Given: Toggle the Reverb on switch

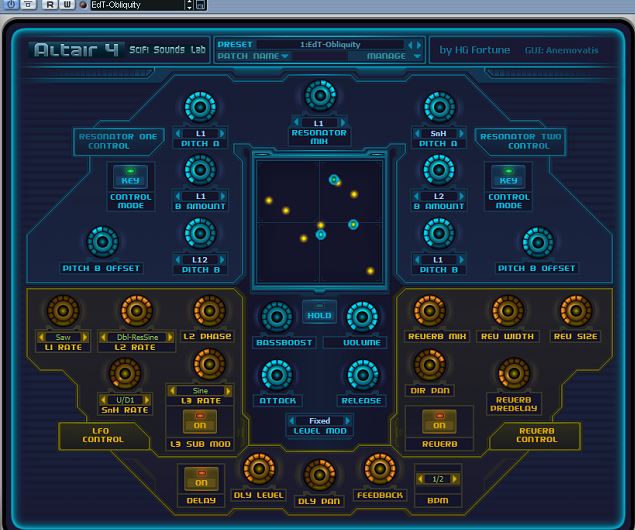Looking at the screenshot, I should pyautogui.click(x=439, y=421).
